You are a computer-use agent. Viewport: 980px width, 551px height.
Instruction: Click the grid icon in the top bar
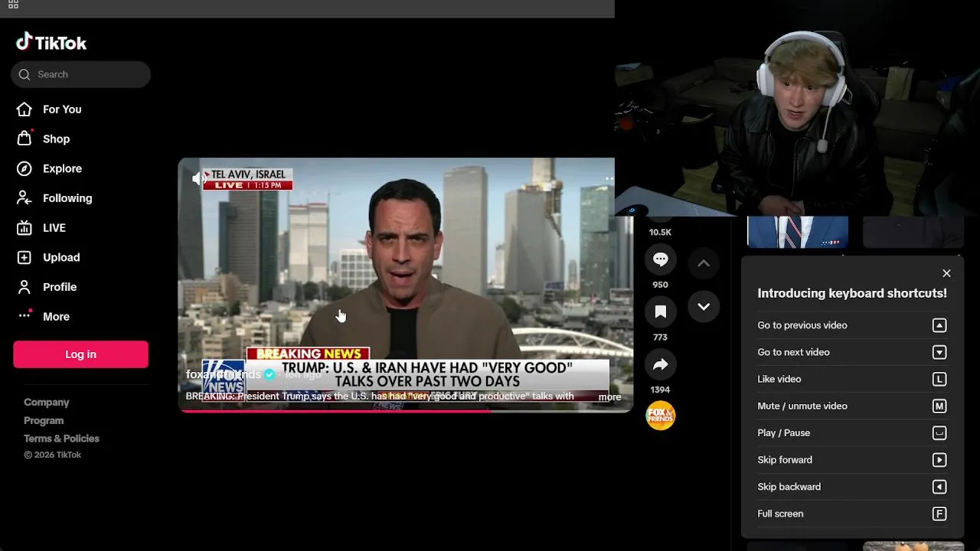(x=13, y=4)
